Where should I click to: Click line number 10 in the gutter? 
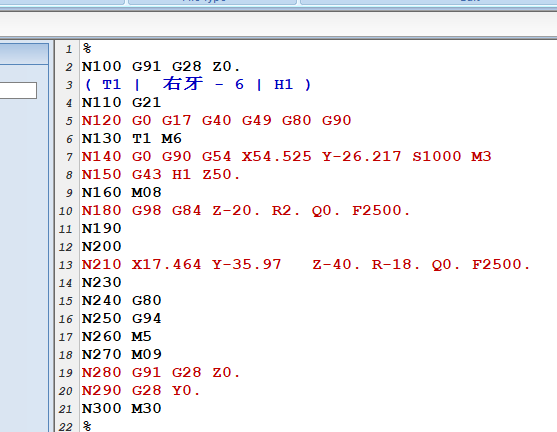(x=66, y=211)
